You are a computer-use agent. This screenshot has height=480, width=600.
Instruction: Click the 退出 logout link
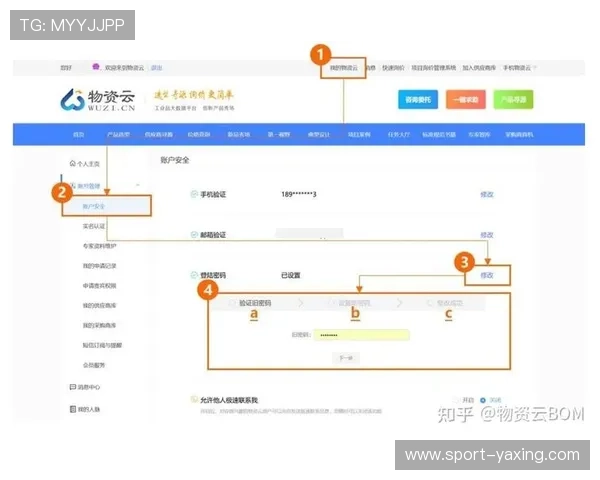point(157,68)
